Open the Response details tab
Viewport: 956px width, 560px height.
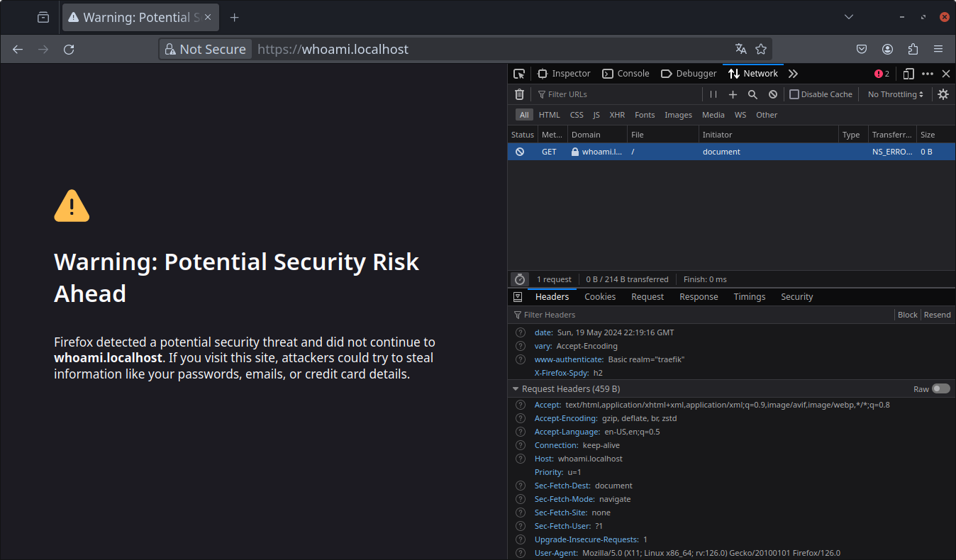[699, 297]
